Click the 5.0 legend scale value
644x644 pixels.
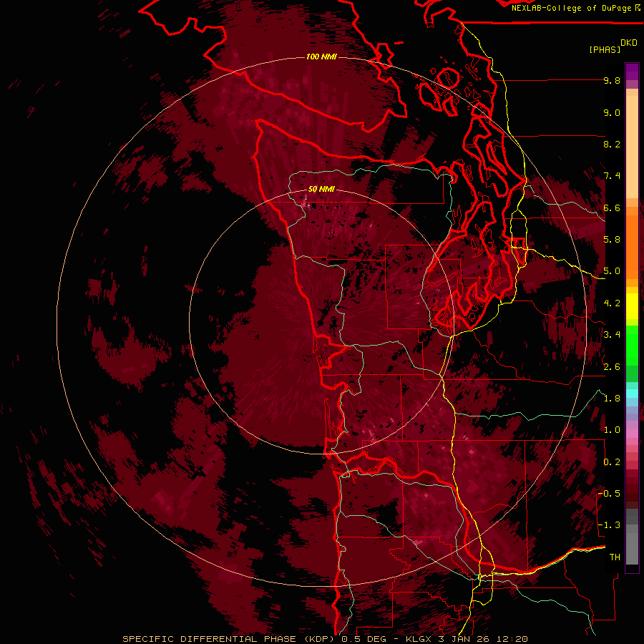612,271
